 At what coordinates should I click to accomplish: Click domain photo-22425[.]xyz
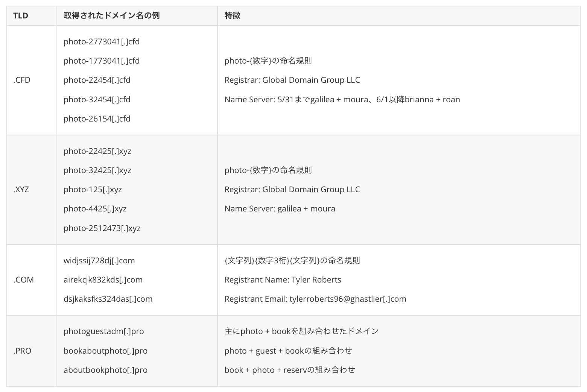[x=97, y=151]
